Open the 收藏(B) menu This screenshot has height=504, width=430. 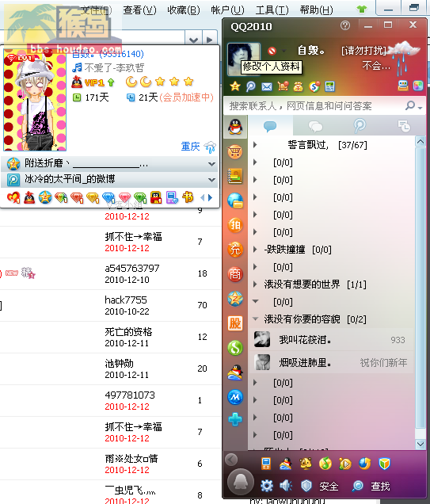(x=184, y=10)
